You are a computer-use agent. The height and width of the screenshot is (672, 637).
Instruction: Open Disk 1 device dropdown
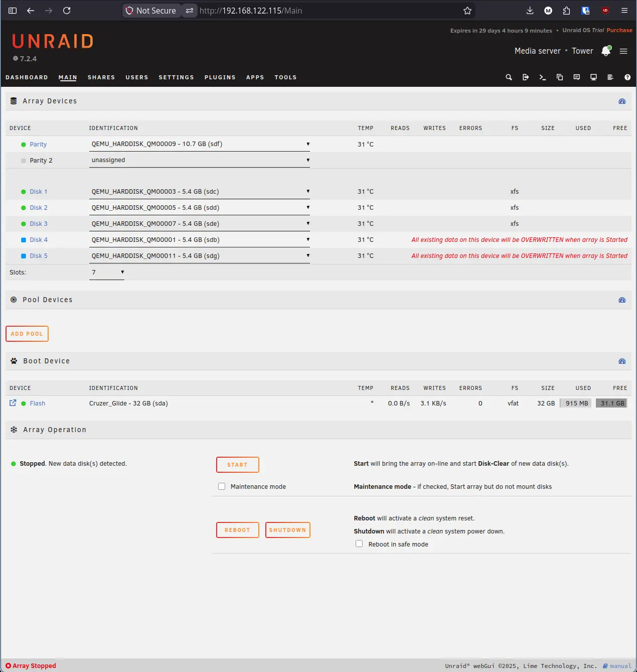200,192
